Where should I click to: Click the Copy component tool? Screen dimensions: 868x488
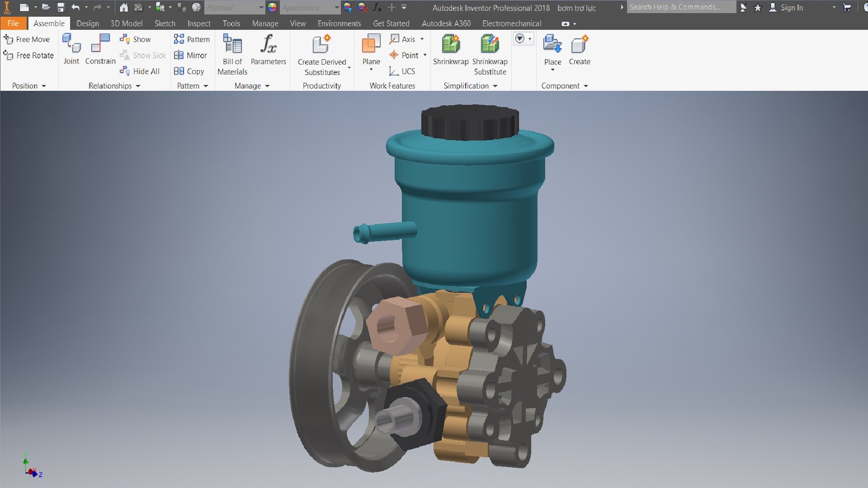189,71
